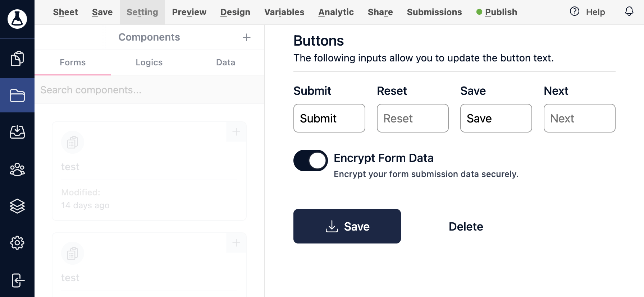
Task: Open the Variables menu
Action: (284, 12)
